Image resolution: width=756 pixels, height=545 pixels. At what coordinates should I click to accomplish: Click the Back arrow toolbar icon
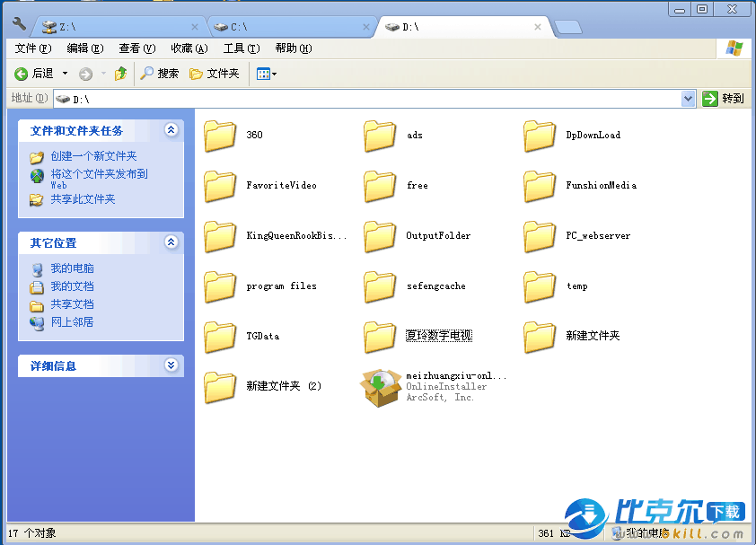pos(22,74)
